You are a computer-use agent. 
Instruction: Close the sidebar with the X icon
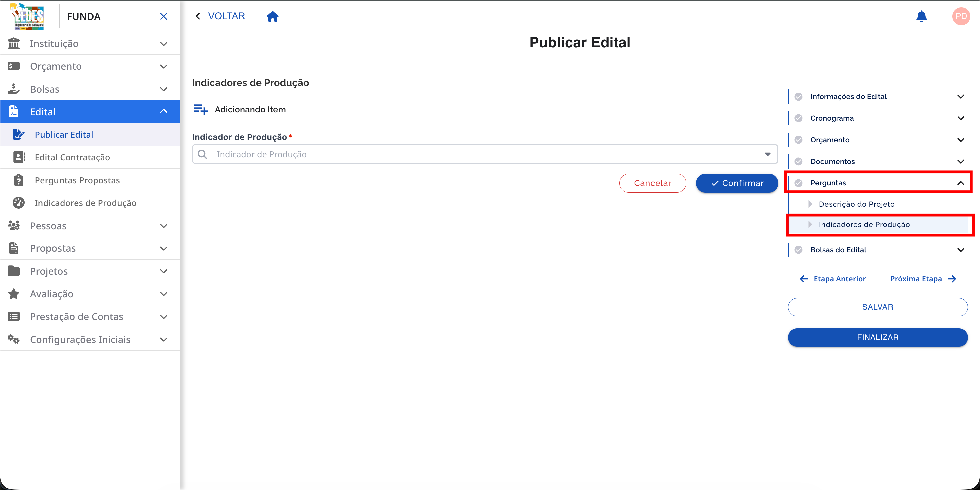coord(164,16)
